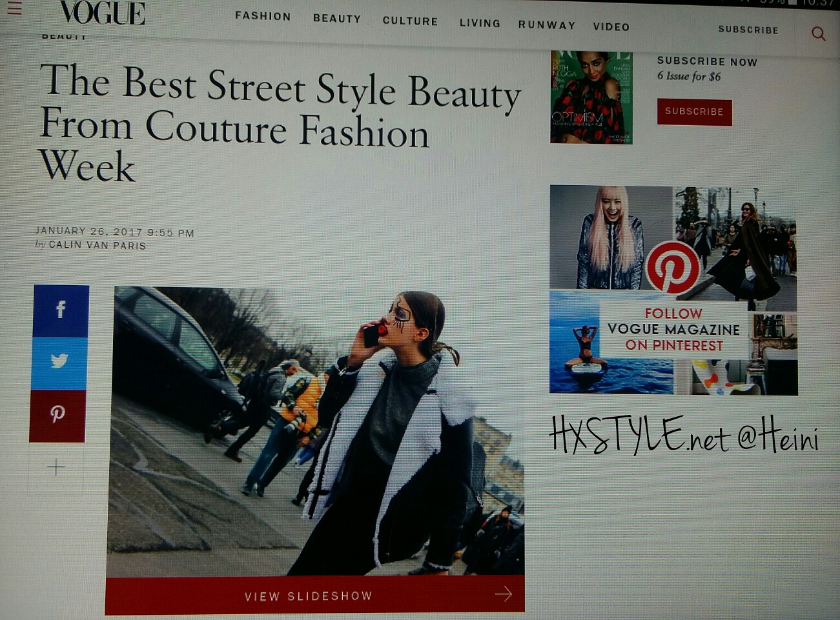840x620 pixels.
Task: Open the Beauty menu section
Action: tap(337, 19)
